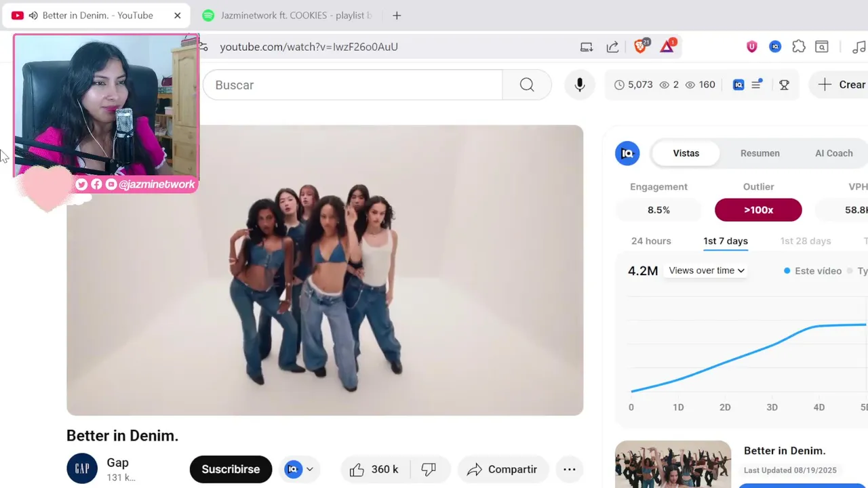
Task: Click the >100x Outlier badge
Action: pyautogui.click(x=758, y=210)
